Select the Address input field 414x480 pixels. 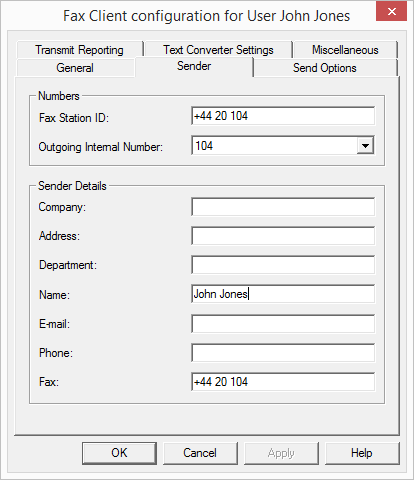(283, 236)
